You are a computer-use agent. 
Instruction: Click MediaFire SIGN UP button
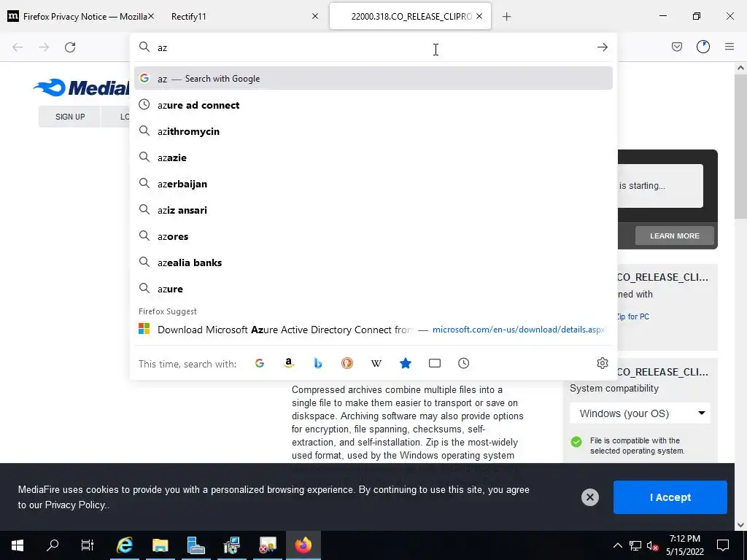[x=70, y=117]
